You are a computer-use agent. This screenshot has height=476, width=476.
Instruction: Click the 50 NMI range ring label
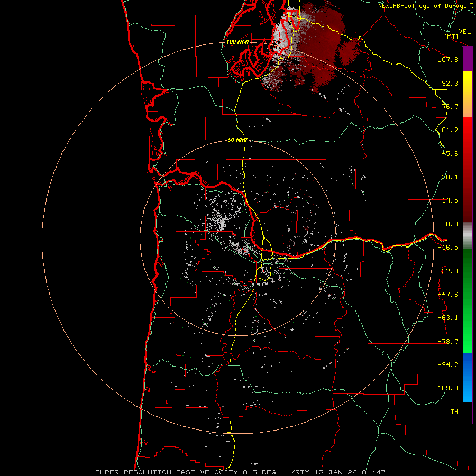click(x=237, y=140)
